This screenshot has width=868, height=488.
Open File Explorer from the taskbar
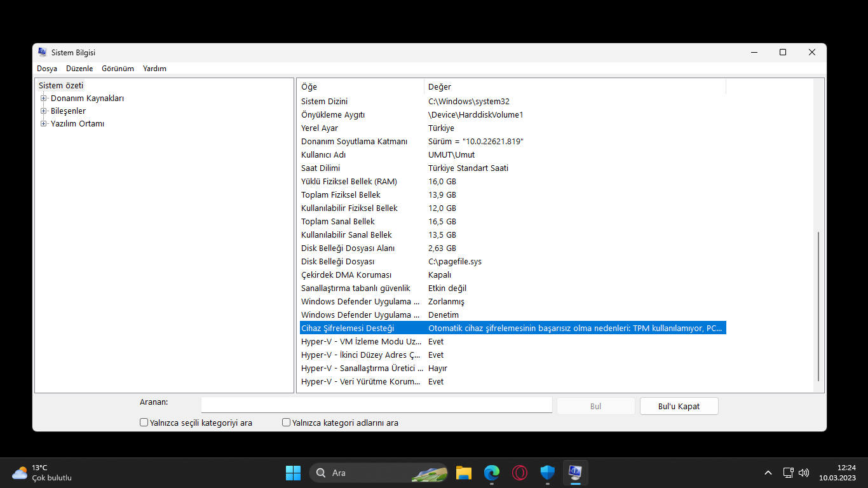tap(464, 473)
